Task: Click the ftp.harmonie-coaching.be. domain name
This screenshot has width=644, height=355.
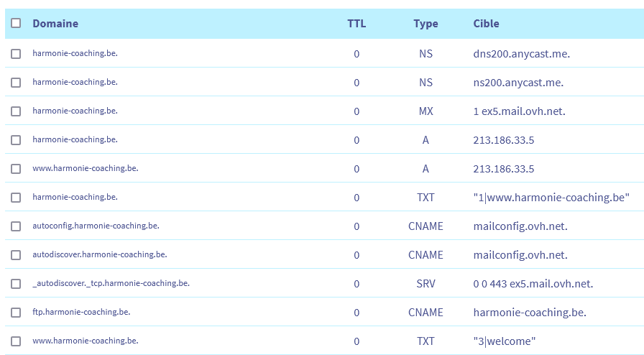Action: tap(81, 312)
